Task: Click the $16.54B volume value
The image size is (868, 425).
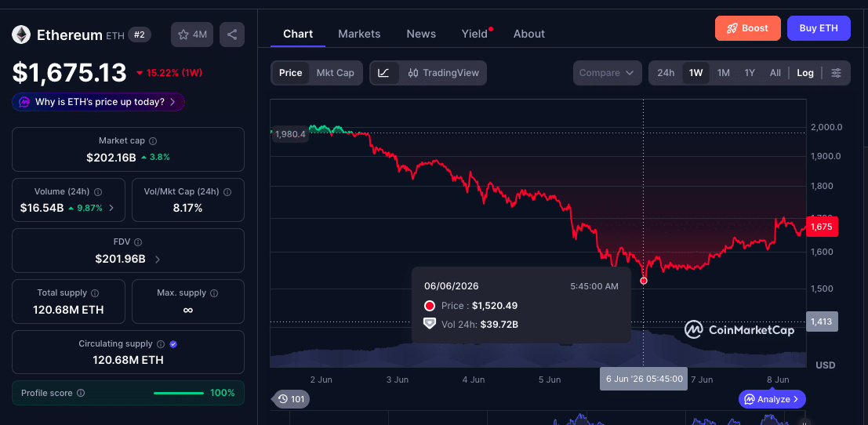Action: pos(42,208)
